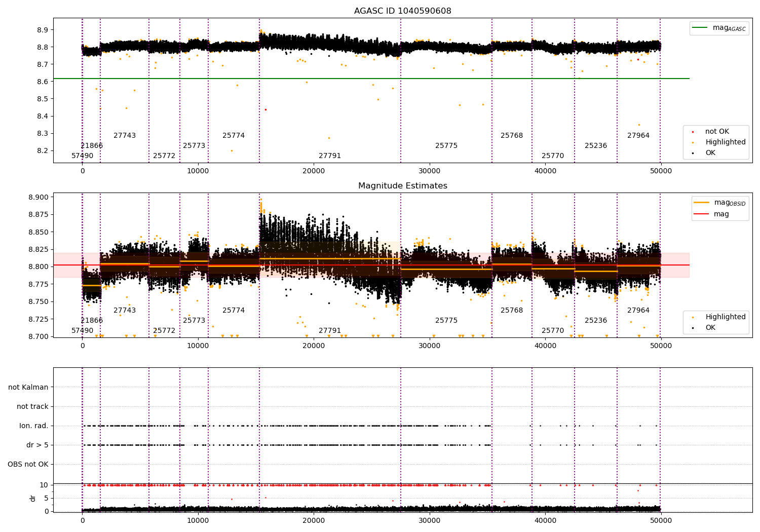The width and height of the screenshot is (760, 532).
Task: Click OBSID label 57490 in top plot
Action: click(x=83, y=156)
